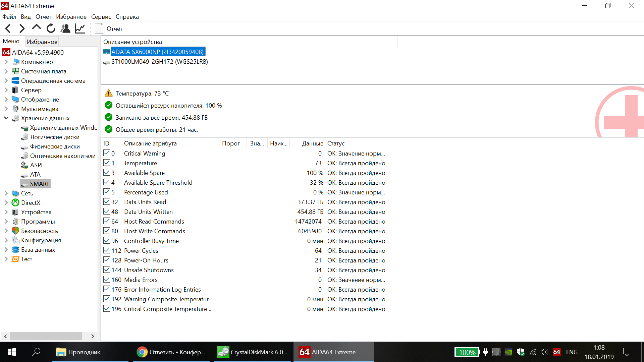Open the Favorites user icon in toolbar
644x362 pixels.
65,28
